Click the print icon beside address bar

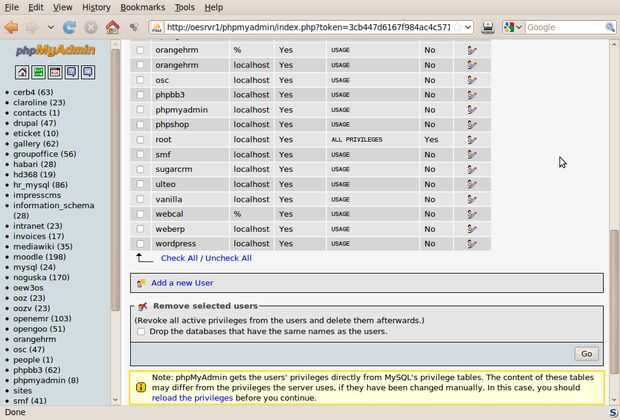pyautogui.click(x=488, y=27)
